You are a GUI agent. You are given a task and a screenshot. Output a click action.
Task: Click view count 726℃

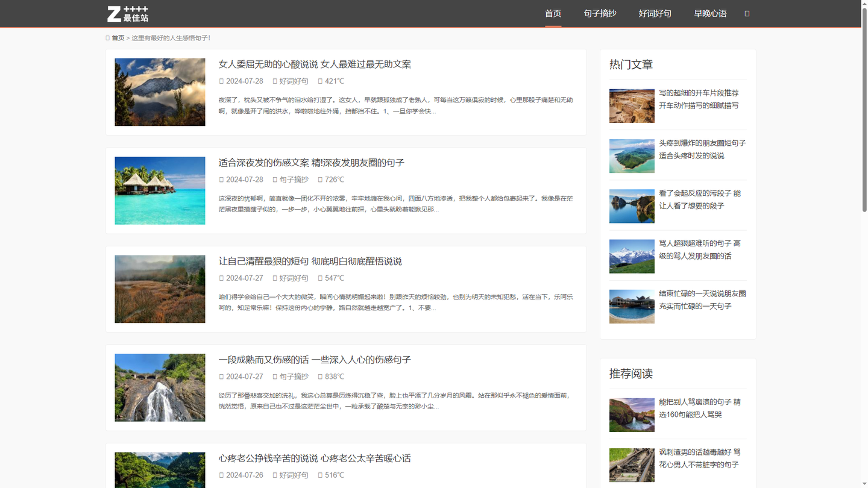tap(335, 180)
